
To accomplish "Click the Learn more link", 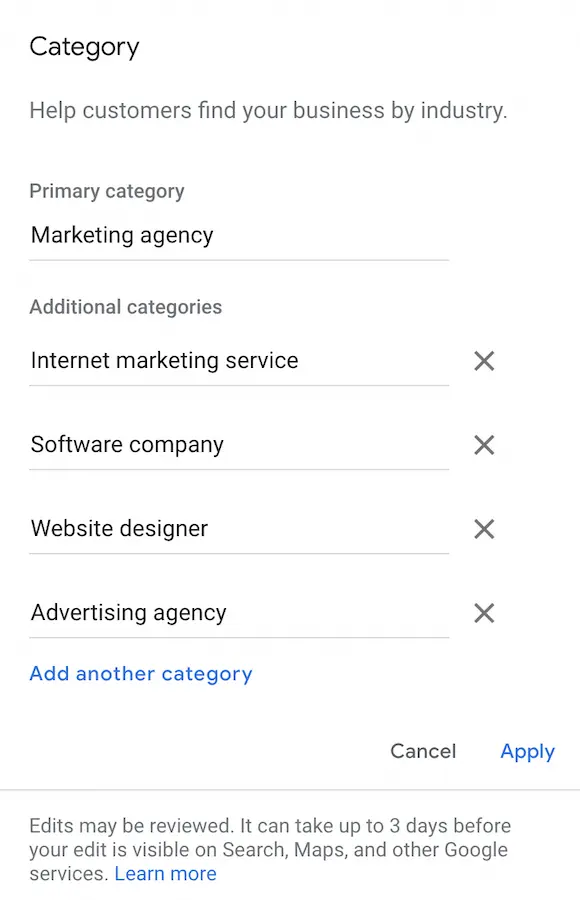I will 166,874.
